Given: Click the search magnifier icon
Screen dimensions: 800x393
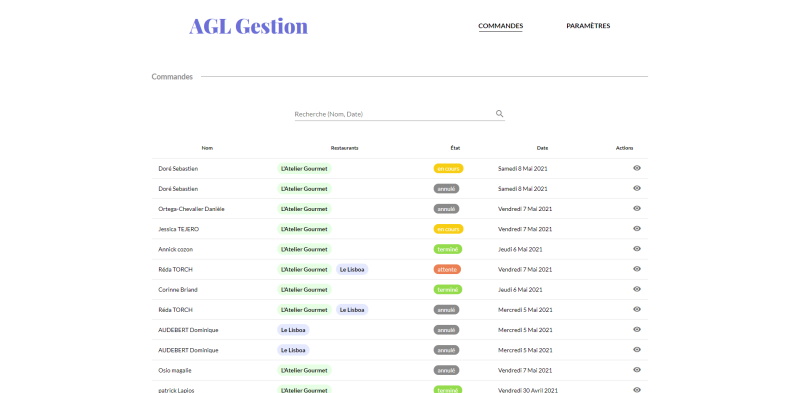Looking at the screenshot, I should click(499, 113).
